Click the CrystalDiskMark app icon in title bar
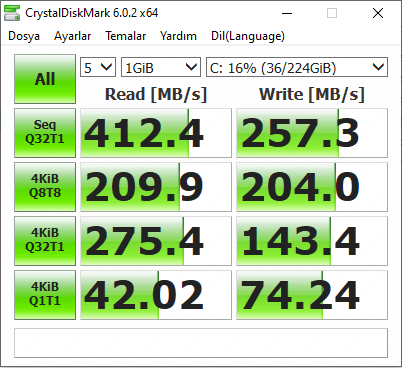402x368 pixels. 12,13
